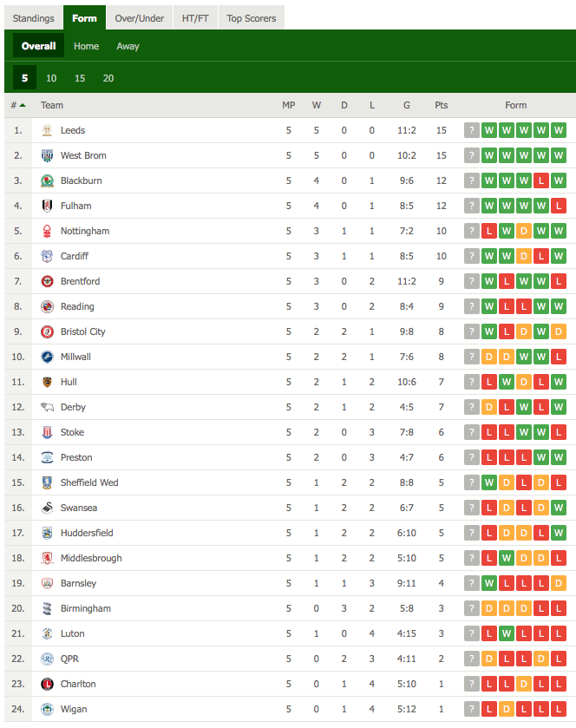Screen dimensions: 576x728
Task: Open the Nottingham team link
Action: pyautogui.click(x=85, y=231)
